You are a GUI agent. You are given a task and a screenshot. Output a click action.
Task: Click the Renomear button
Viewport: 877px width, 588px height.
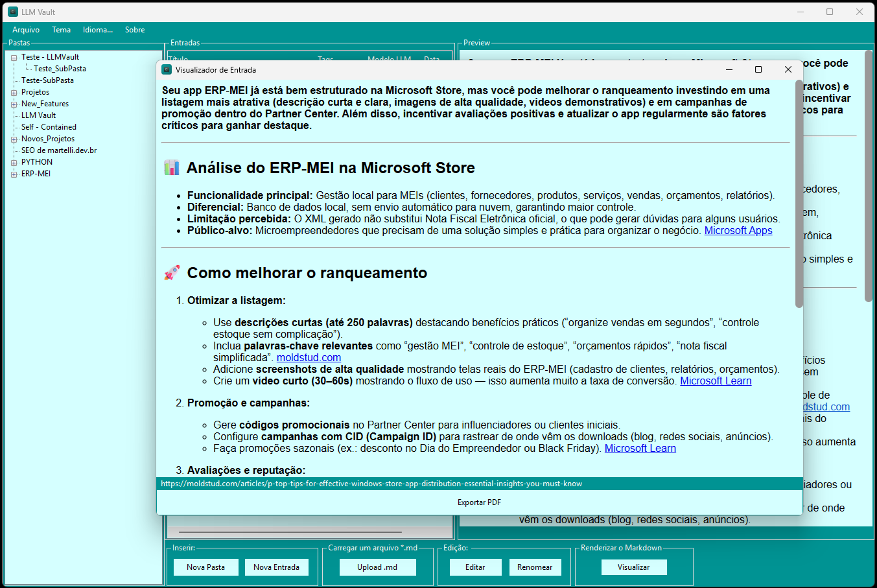click(535, 567)
